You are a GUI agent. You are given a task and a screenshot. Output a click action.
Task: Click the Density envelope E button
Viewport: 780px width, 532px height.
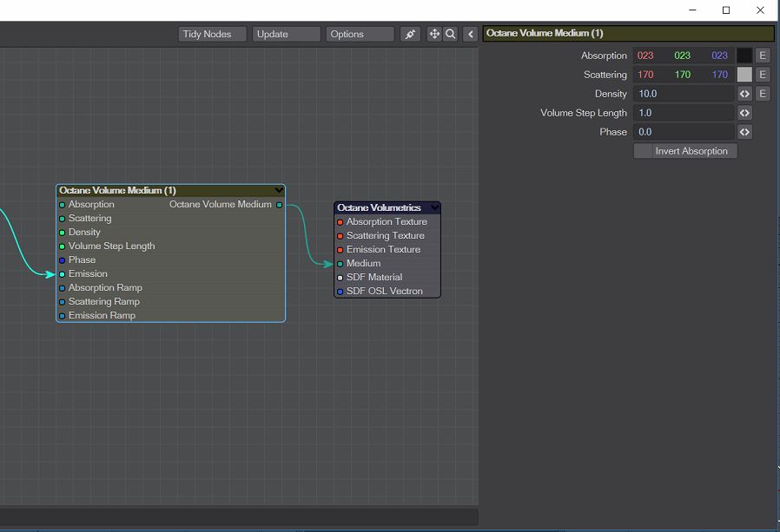[x=763, y=94]
